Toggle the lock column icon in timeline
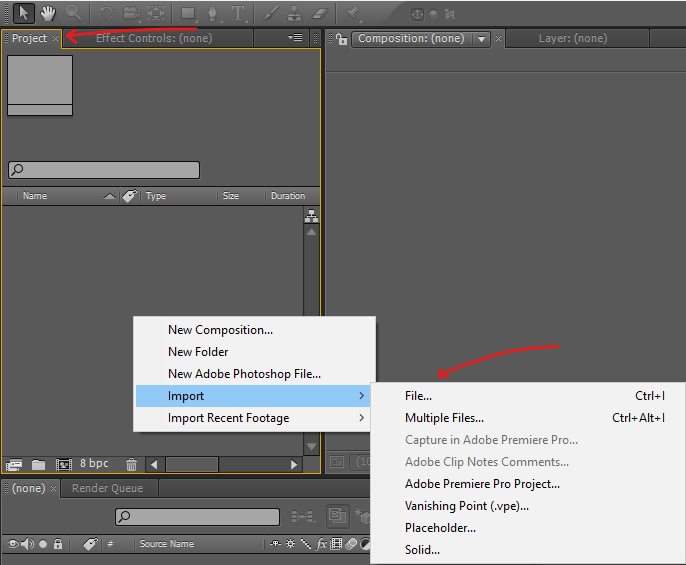 [x=58, y=544]
